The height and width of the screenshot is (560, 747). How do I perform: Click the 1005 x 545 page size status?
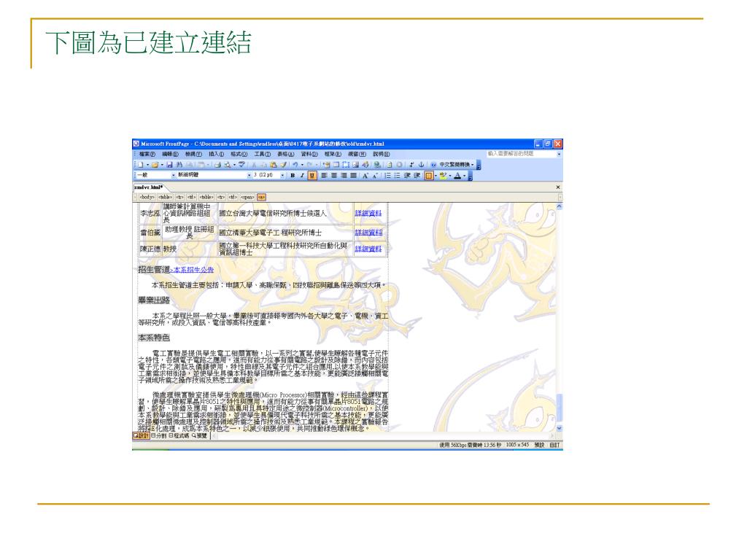[x=517, y=445]
